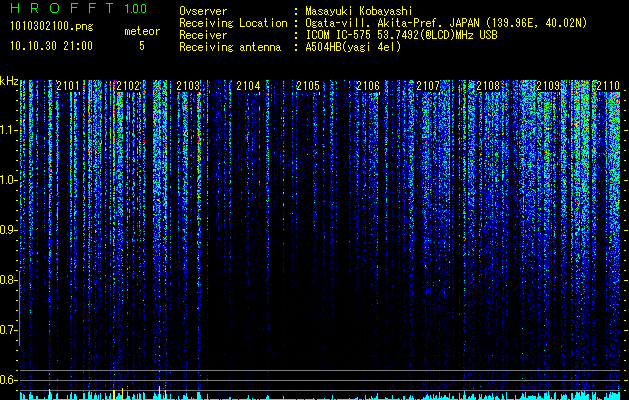Click the Receiving Location value text
The width and height of the screenshot is (629, 400).
446,23
